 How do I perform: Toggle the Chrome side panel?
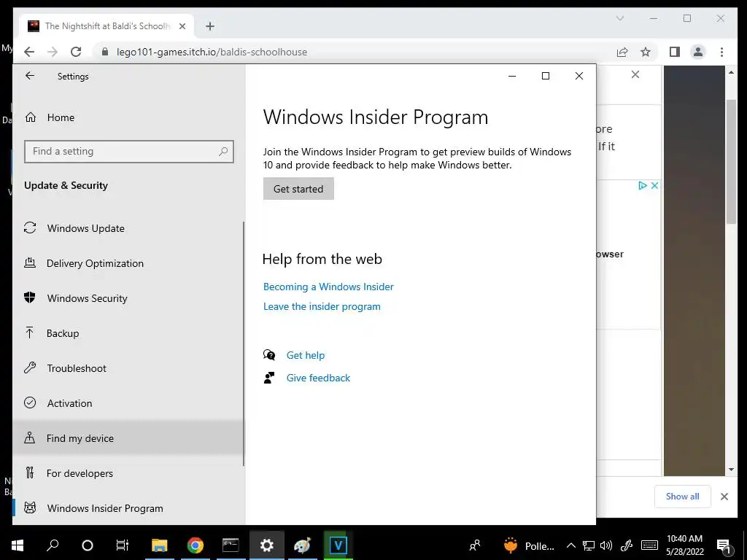(675, 52)
